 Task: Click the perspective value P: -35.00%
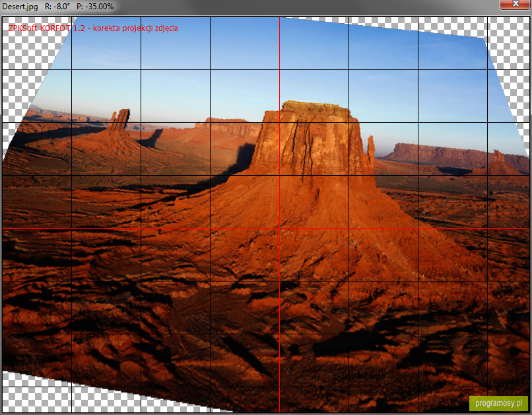click(x=95, y=7)
